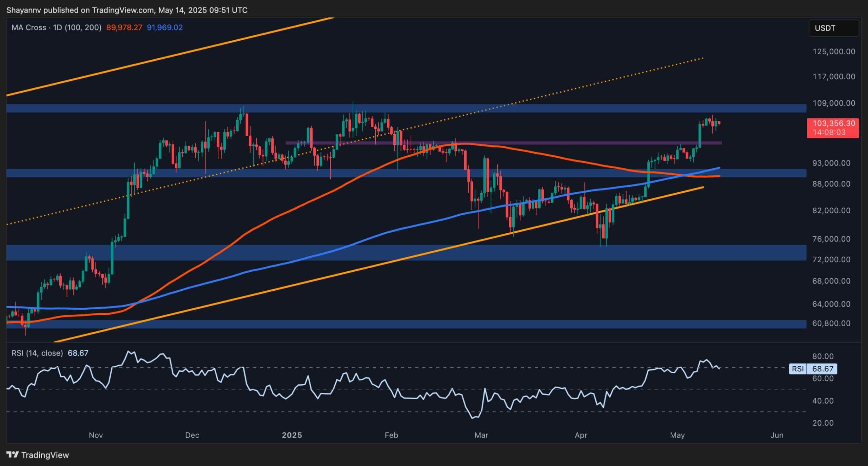Click the red current price label 103,356.30
Image resolution: width=868 pixels, height=466 pixels.
click(834, 123)
